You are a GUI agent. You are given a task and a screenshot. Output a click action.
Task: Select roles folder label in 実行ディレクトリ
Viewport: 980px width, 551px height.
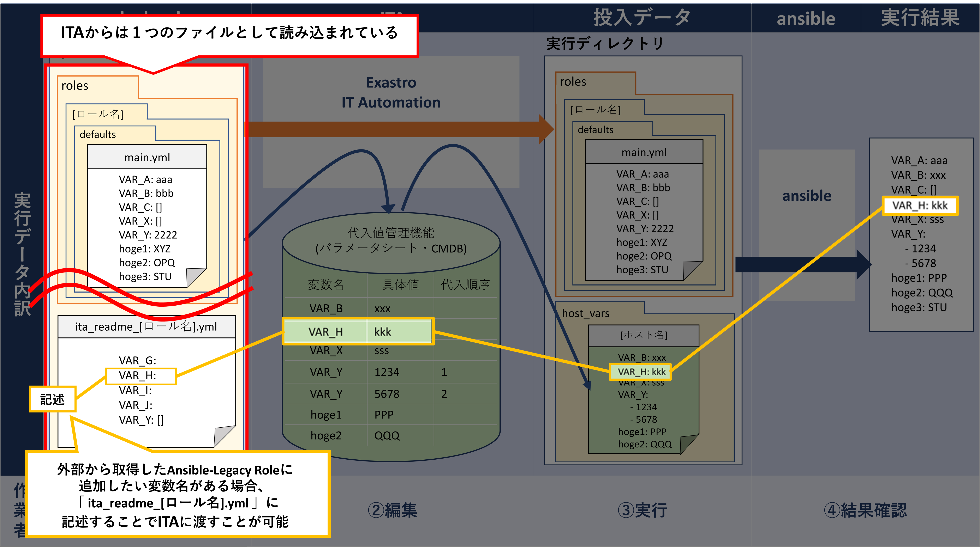click(573, 82)
